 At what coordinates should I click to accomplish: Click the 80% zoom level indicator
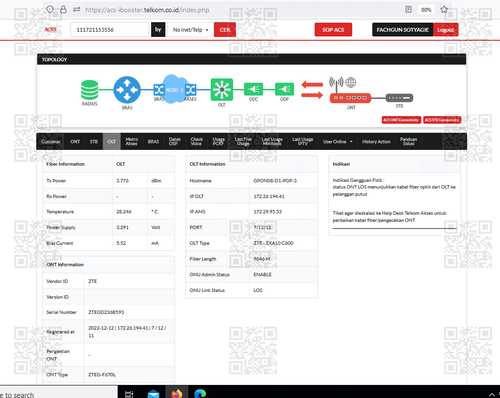(x=426, y=10)
